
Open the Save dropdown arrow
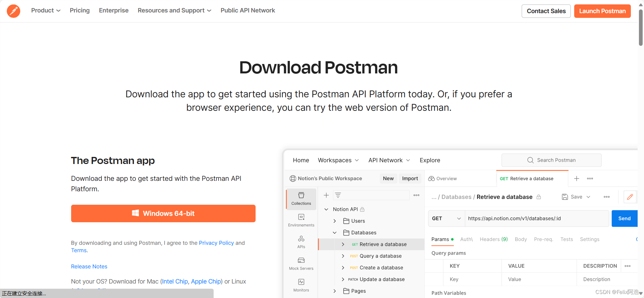click(588, 197)
